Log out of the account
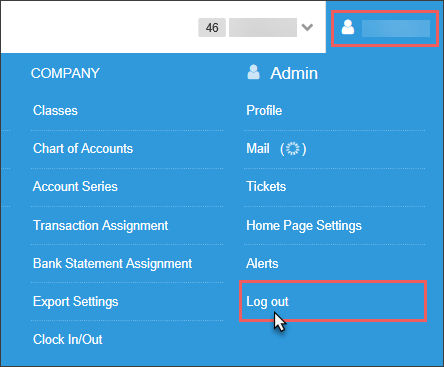 coord(267,302)
